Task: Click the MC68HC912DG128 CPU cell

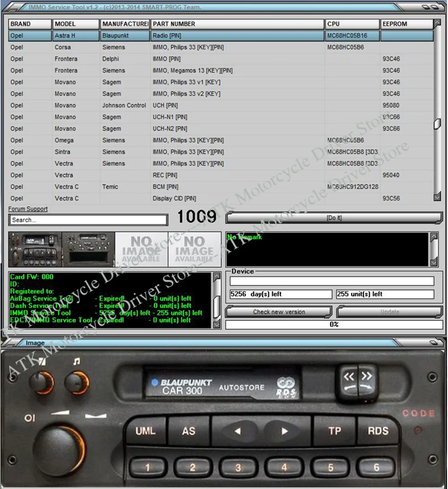Action: click(x=353, y=187)
